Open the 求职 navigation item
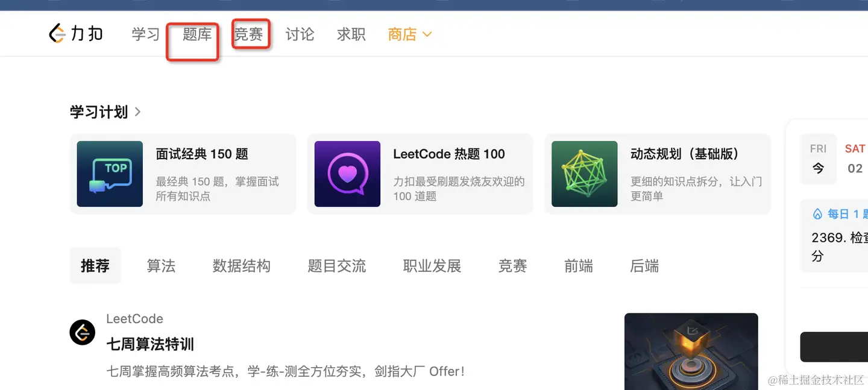Viewport: 868px width, 390px height. [x=351, y=34]
